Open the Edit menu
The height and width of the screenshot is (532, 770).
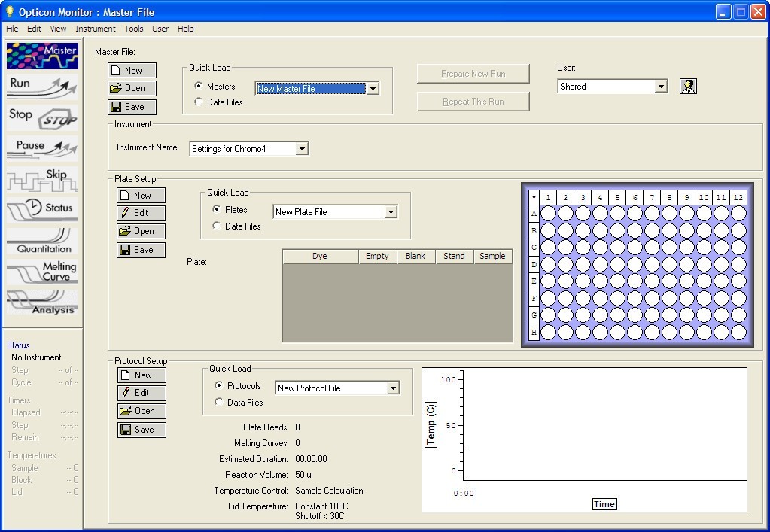[34, 29]
